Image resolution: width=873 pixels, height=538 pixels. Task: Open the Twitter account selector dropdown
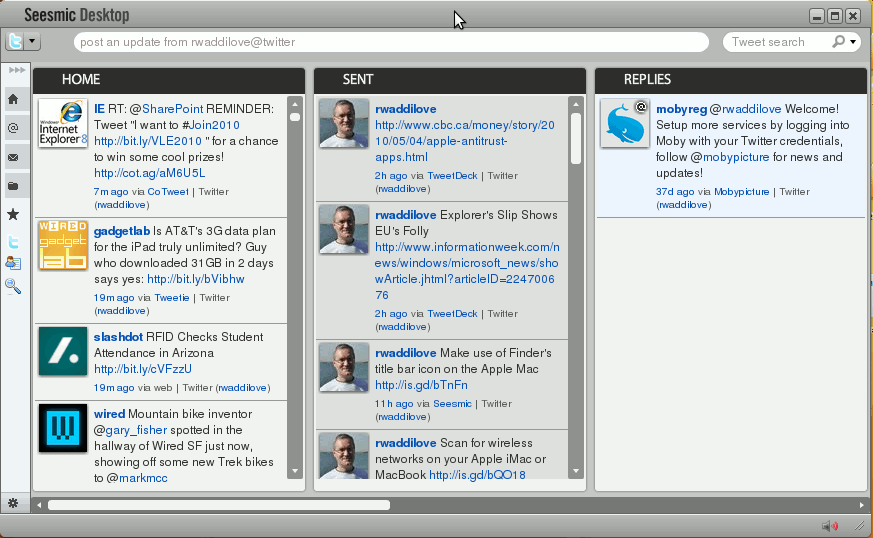pos(23,41)
